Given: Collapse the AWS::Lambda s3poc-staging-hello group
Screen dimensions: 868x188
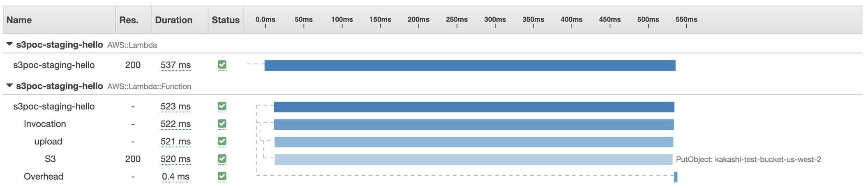Looking at the screenshot, I should pos(9,44).
